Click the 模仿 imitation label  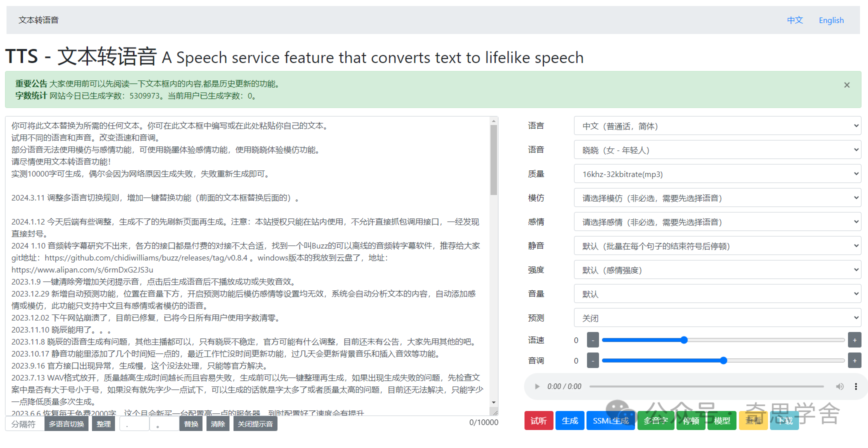536,198
